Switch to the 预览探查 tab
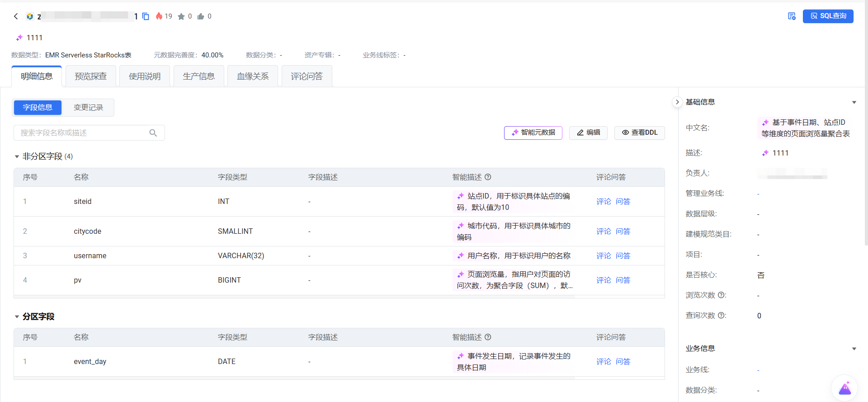This screenshot has width=868, height=402. pyautogui.click(x=90, y=76)
